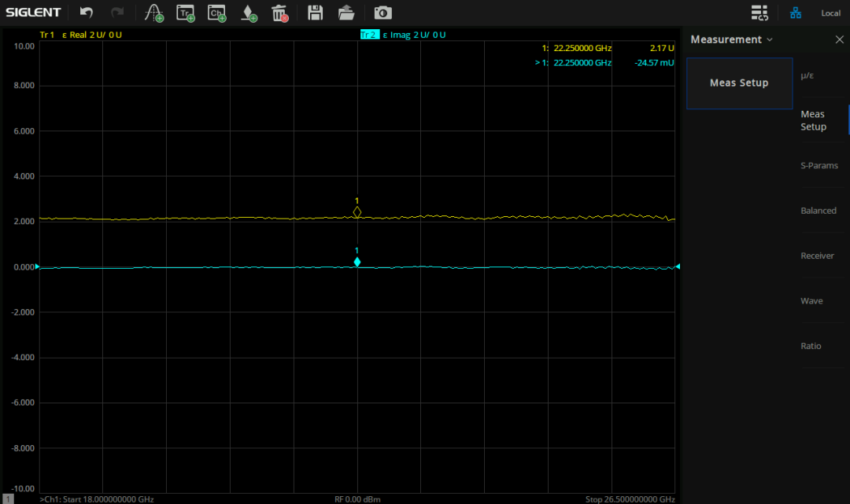Screen dimensions: 850x504
Task: Click the add measurement window icon
Action: tap(153, 13)
